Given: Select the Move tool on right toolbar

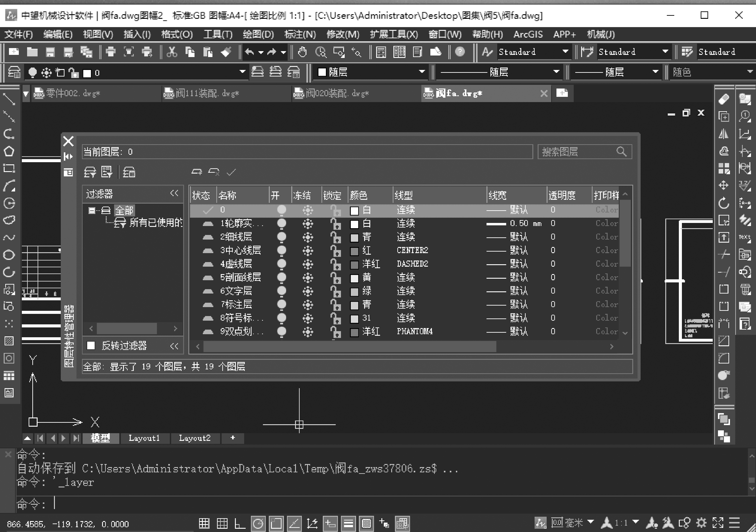Looking at the screenshot, I should click(x=724, y=185).
